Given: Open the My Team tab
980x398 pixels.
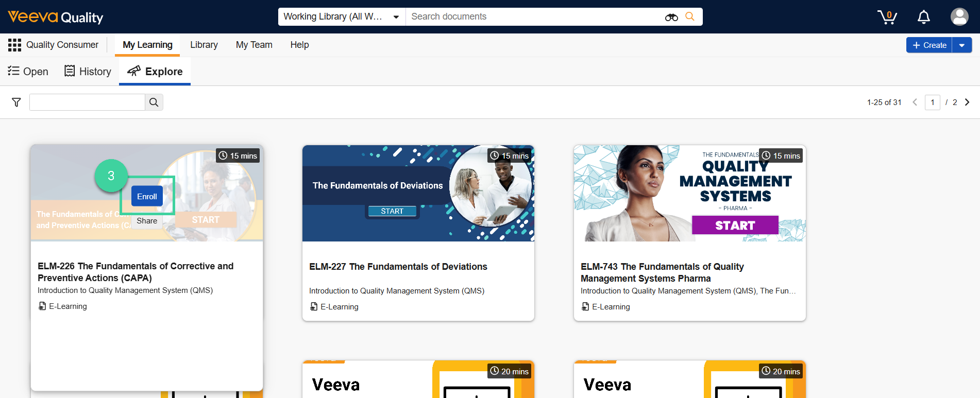Looking at the screenshot, I should [254, 45].
